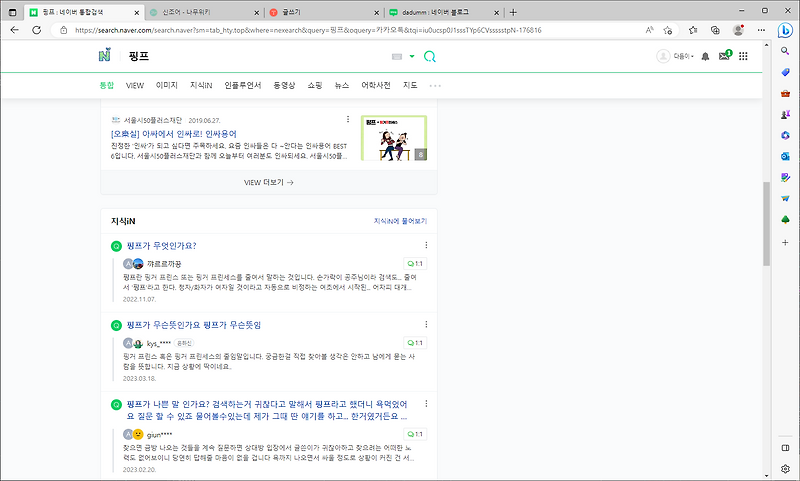Open question 핑프가 무엇인가요?
Screen dimensions: 800x481
pos(161,246)
